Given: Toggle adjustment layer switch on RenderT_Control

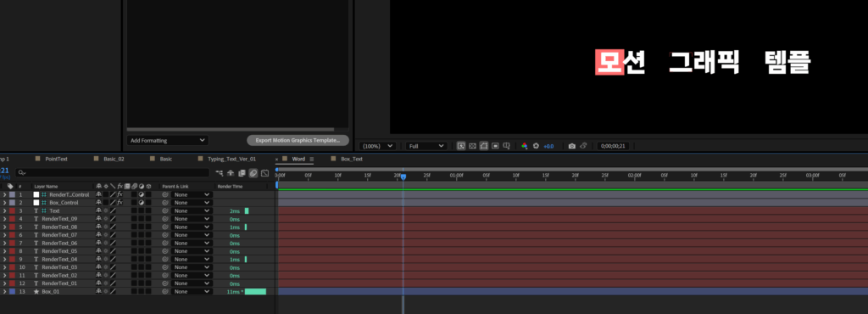Looking at the screenshot, I should pos(141,195).
